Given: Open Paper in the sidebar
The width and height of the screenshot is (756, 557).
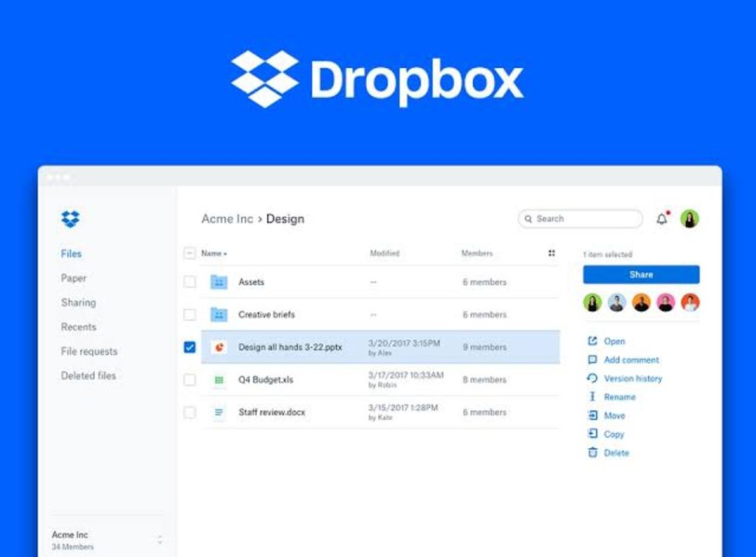Looking at the screenshot, I should click(73, 278).
